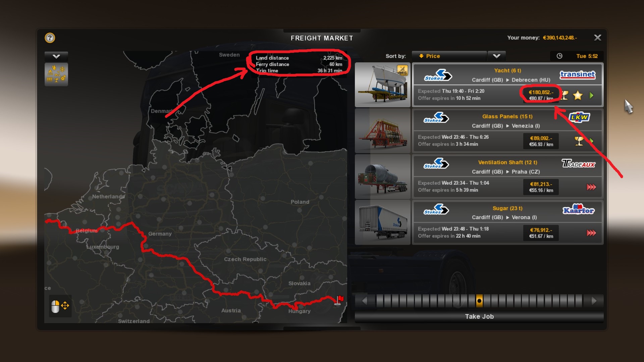644x362 pixels.
Task: Open the Sort by Price dropdown
Action: click(x=449, y=56)
